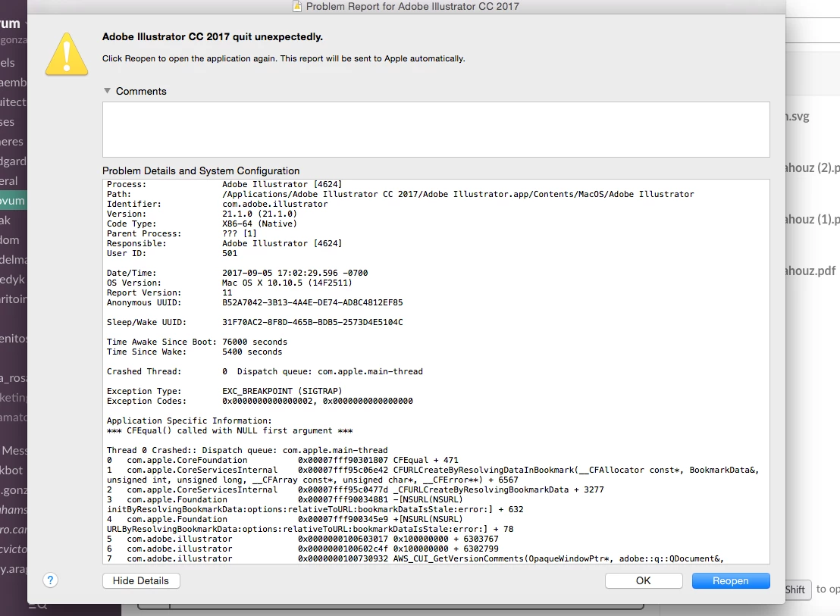Click the 'Time Since Wake: 5400 seconds' line
Viewport: 840px width, 616px height.
click(x=194, y=352)
